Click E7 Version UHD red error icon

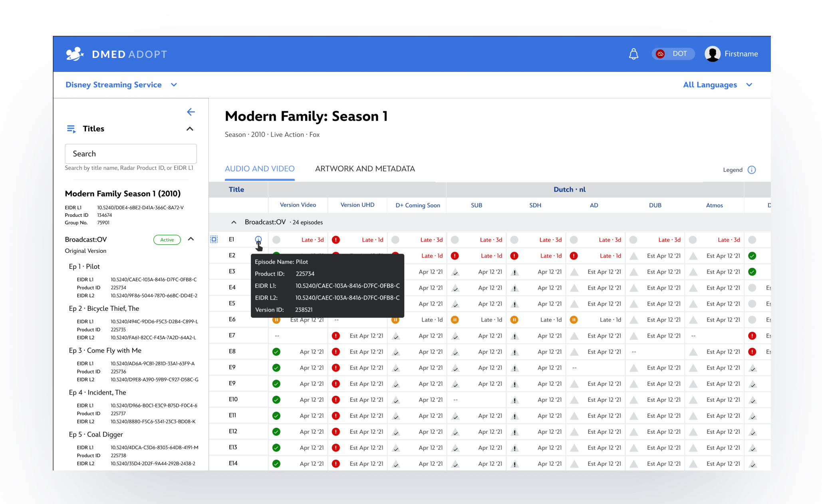tap(336, 336)
